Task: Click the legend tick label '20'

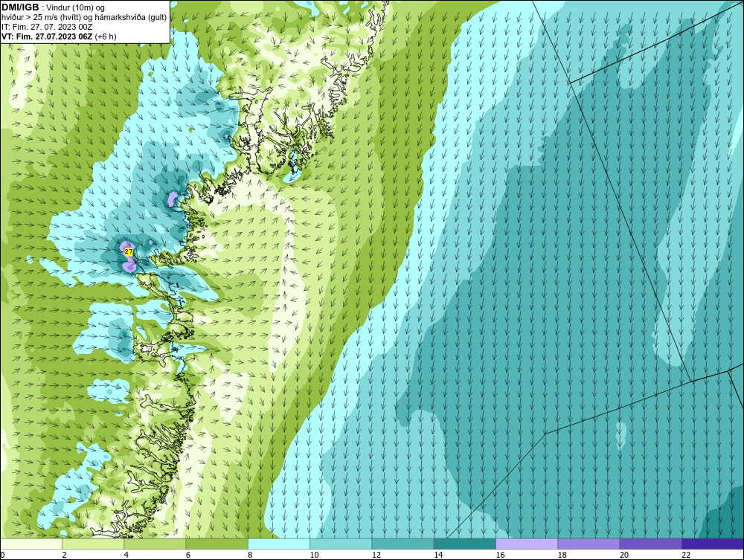Action: 624,555
